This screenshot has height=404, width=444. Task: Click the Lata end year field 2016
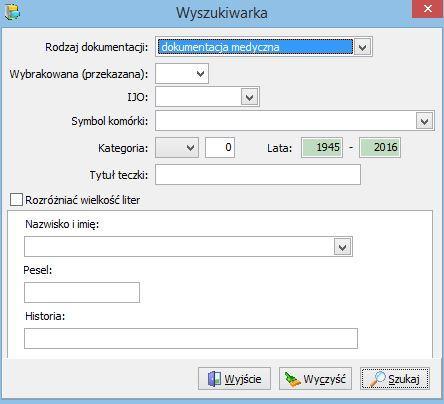tap(380, 147)
